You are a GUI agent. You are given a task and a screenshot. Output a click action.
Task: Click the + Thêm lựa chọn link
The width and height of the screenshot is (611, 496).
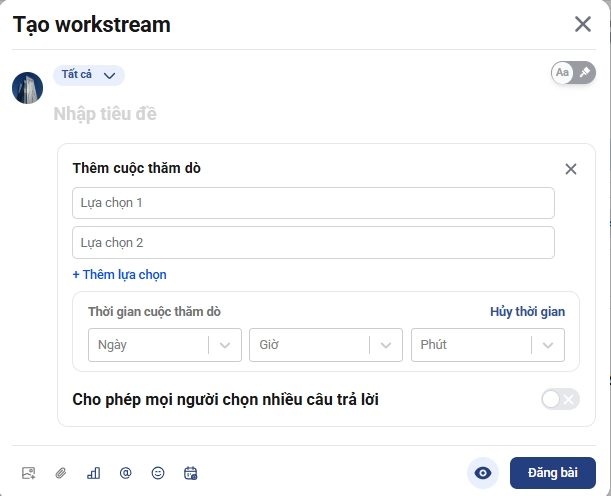pyautogui.click(x=119, y=275)
